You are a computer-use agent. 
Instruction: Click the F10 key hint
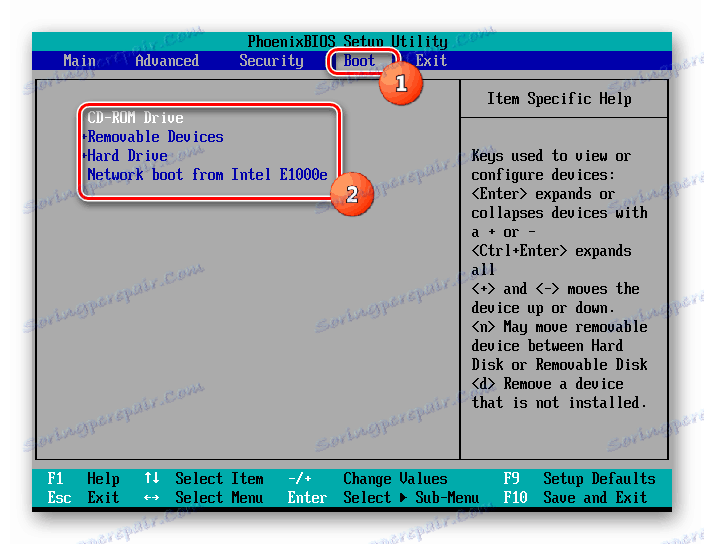[x=515, y=497]
